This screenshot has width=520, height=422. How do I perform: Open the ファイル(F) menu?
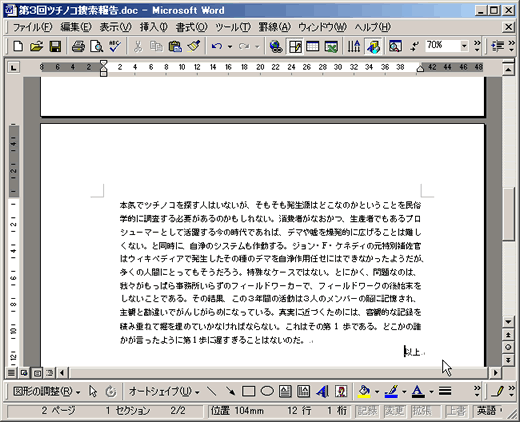tap(32, 27)
